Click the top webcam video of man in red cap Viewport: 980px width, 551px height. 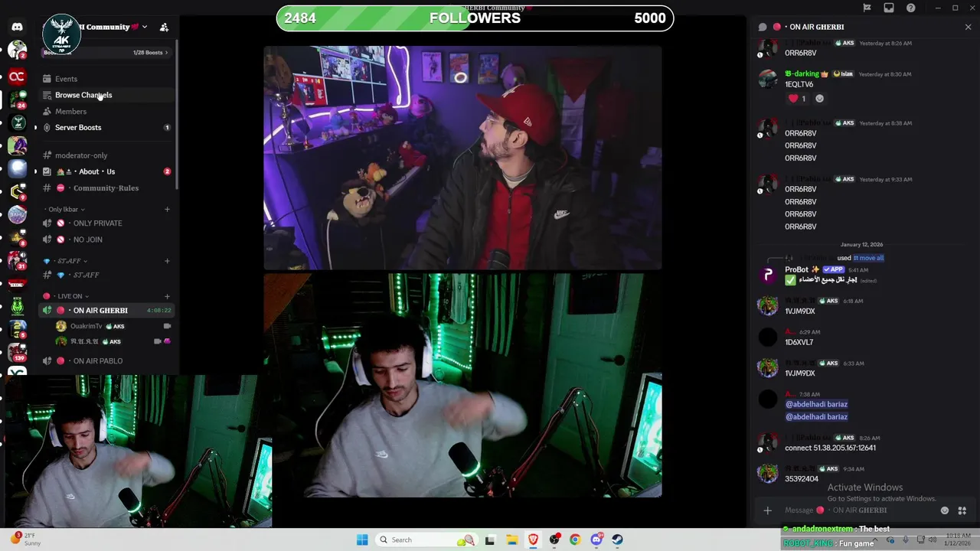tap(462, 158)
